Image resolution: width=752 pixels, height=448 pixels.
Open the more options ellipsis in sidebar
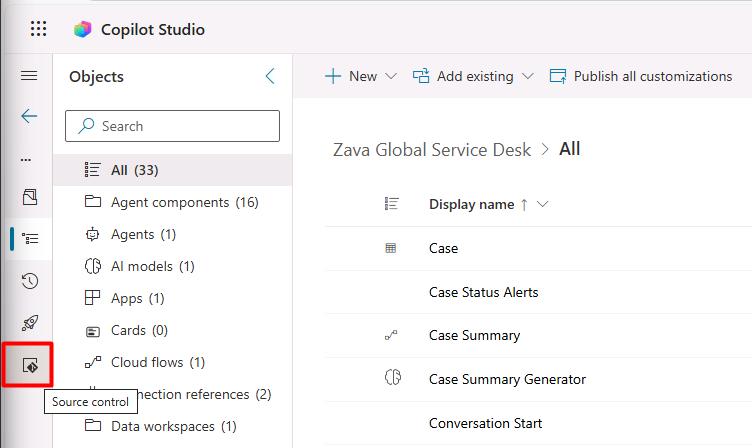[x=26, y=159]
